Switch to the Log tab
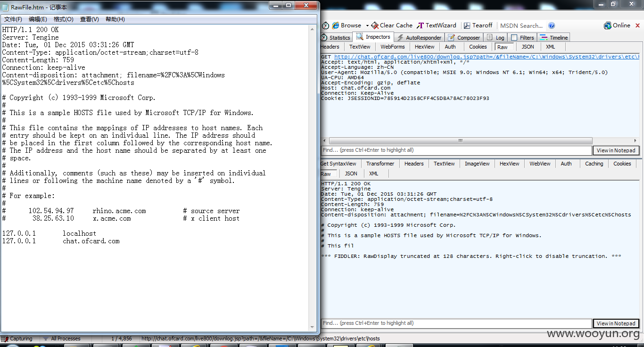644x347 pixels. point(496,38)
